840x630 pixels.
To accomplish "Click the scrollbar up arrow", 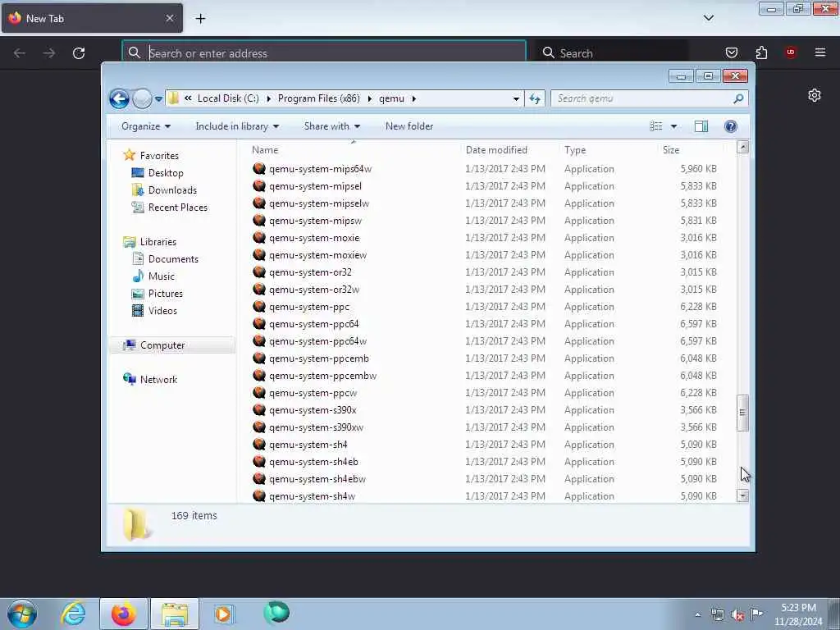I will [742, 147].
